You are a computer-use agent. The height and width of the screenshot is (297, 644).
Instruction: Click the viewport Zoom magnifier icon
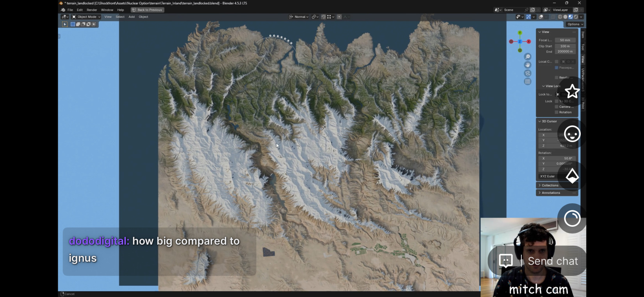tap(528, 57)
